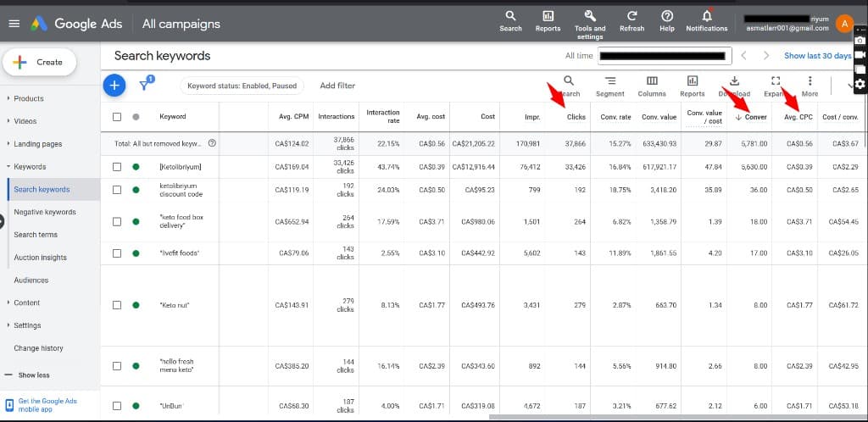Collapse sidebar with Show less
Image resolution: width=868 pixels, height=422 pixels.
point(28,375)
